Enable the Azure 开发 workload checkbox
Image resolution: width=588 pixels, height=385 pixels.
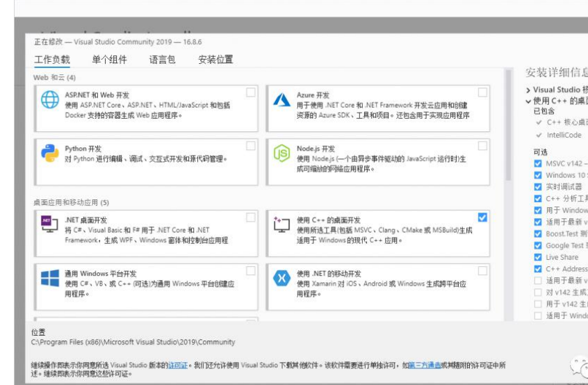pyautogui.click(x=482, y=92)
